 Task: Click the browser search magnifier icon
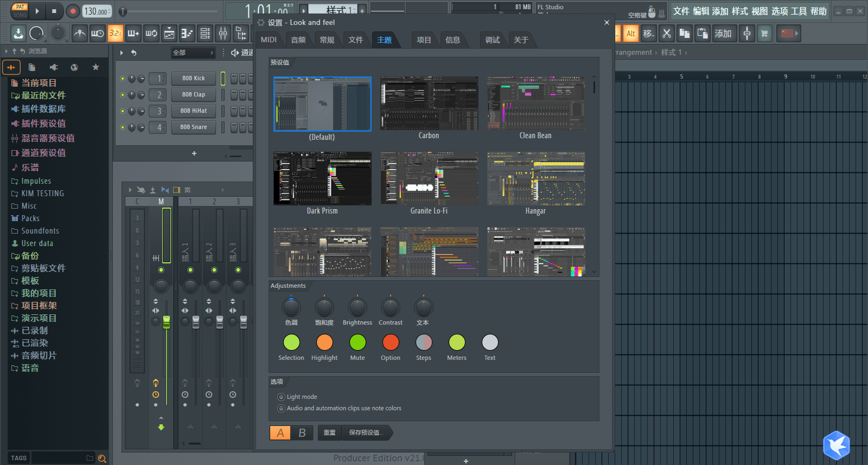[x=101, y=458]
